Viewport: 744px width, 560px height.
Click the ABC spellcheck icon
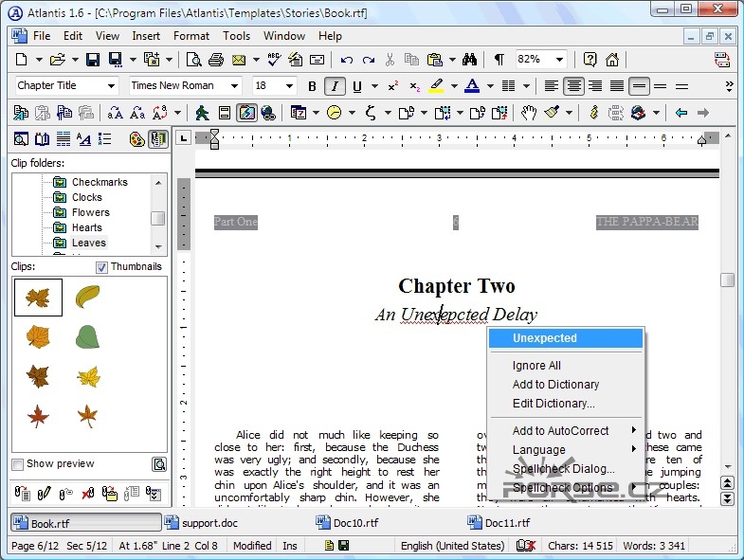274,60
